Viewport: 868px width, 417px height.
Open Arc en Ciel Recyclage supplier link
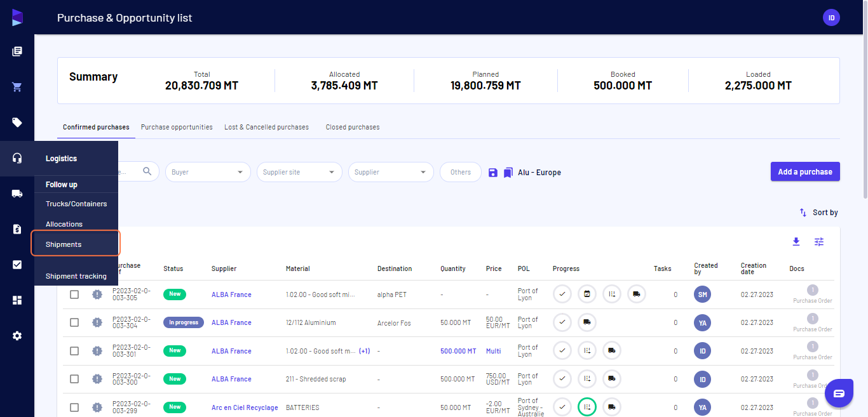coord(245,407)
